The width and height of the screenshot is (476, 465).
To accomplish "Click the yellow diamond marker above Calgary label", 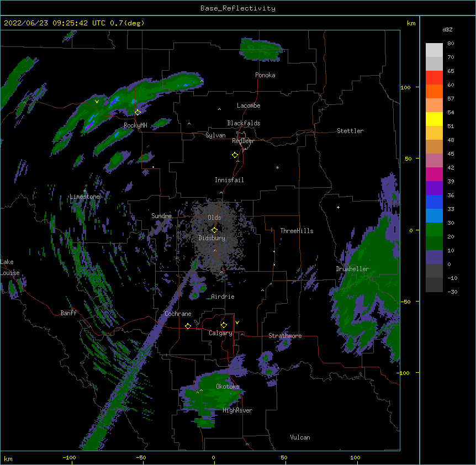I will click(224, 325).
